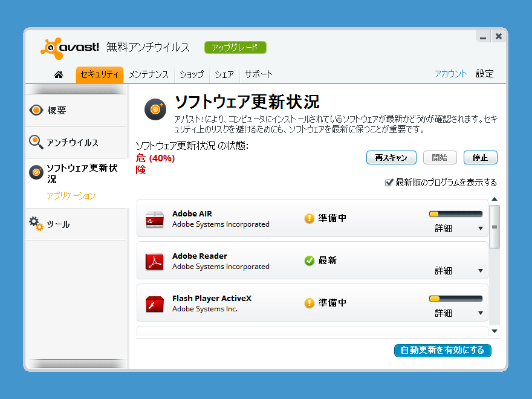Expand Adobe AIR 詳細 dropdown arrow
The height and width of the screenshot is (399, 532).
[x=481, y=229]
